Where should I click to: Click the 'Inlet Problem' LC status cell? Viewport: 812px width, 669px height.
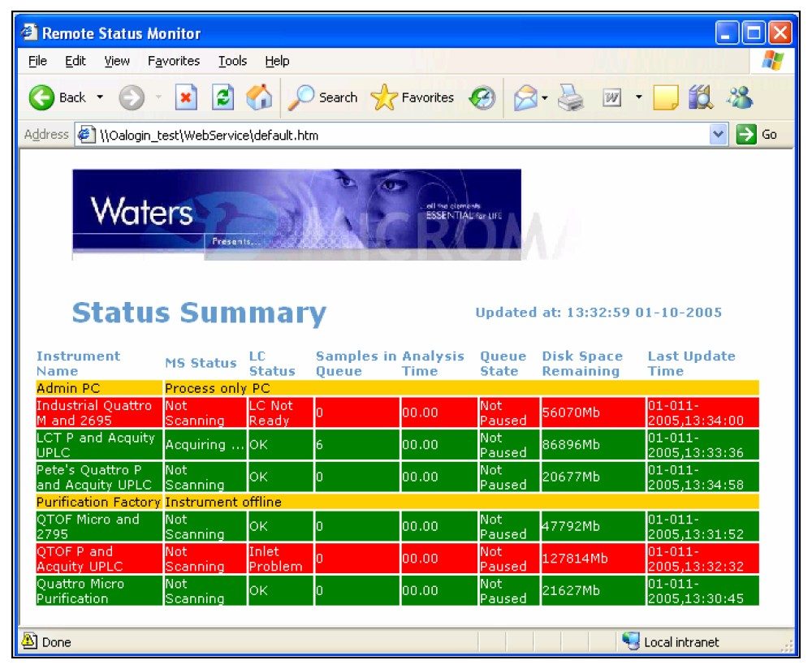coord(280,559)
